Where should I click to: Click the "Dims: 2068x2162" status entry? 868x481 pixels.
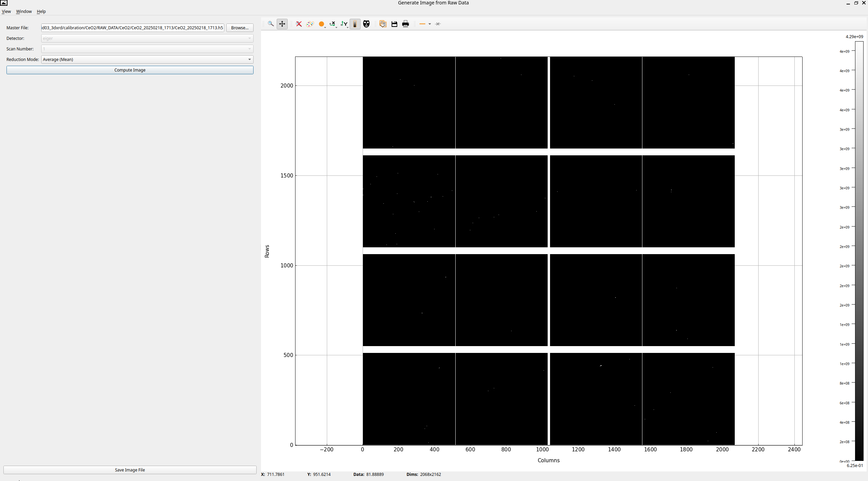point(424,474)
